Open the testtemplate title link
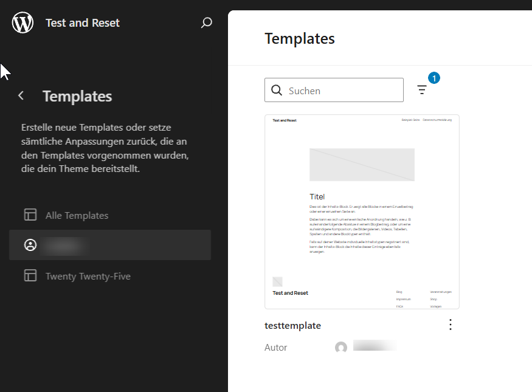The height and width of the screenshot is (392, 532). [292, 325]
